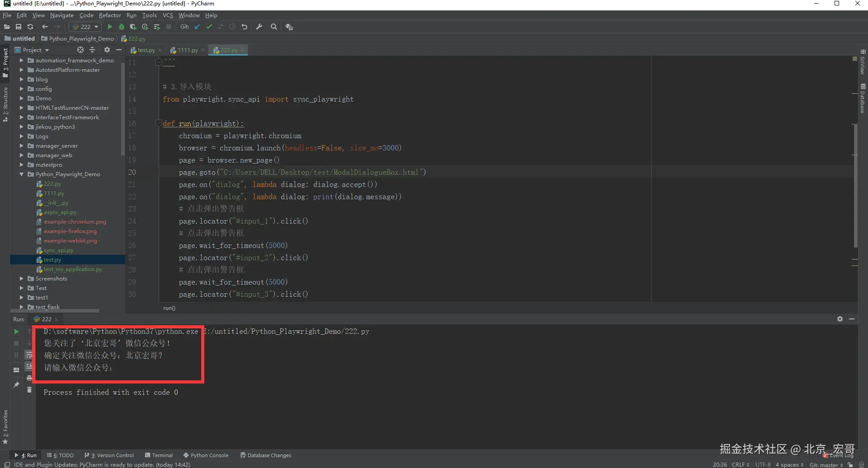Image resolution: width=868 pixels, height=468 pixels.
Task: Click the rightmost toolbar icon beside search
Action: point(289,27)
